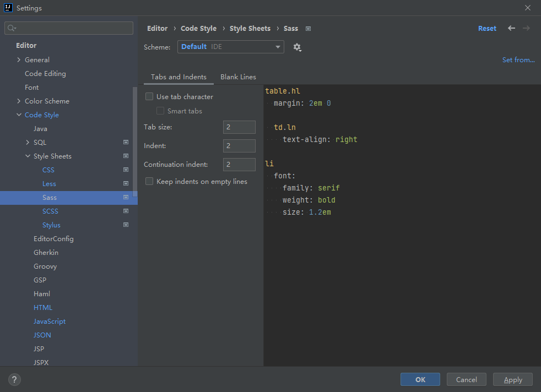The height and width of the screenshot is (392, 541).
Task: Select Java under Code Style
Action: pyautogui.click(x=40, y=129)
